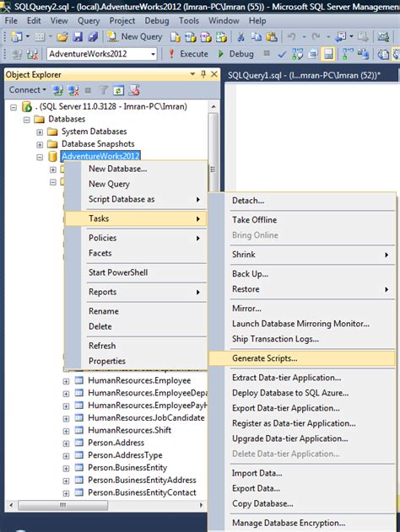Select Properties in context menu

[136, 361]
